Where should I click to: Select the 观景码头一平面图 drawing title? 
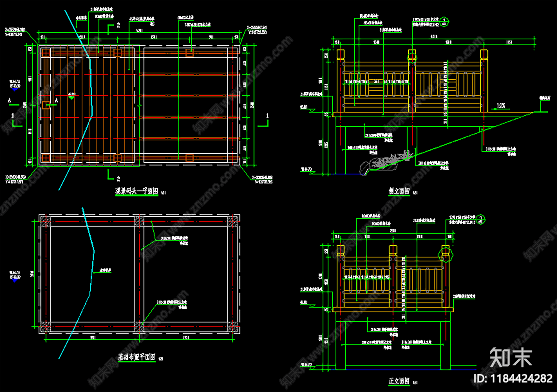click(137, 191)
